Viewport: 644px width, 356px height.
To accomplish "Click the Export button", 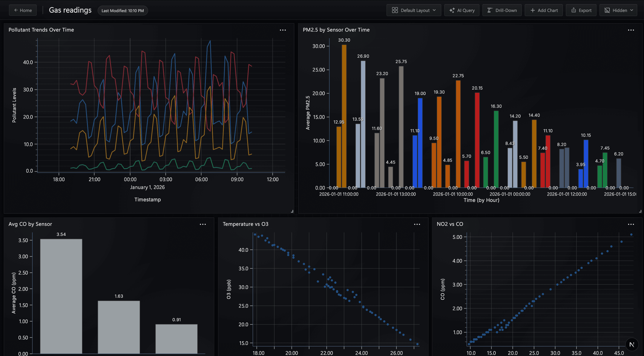I will 581,10.
